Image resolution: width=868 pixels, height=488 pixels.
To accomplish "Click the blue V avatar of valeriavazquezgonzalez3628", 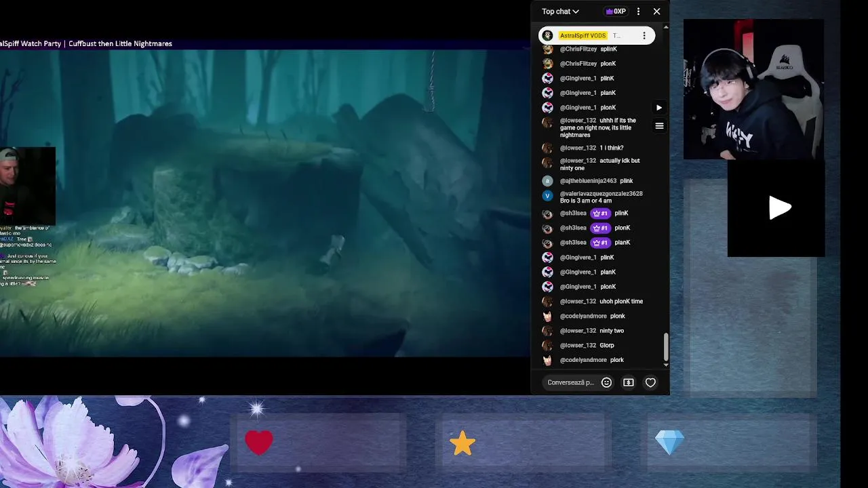I will point(547,195).
